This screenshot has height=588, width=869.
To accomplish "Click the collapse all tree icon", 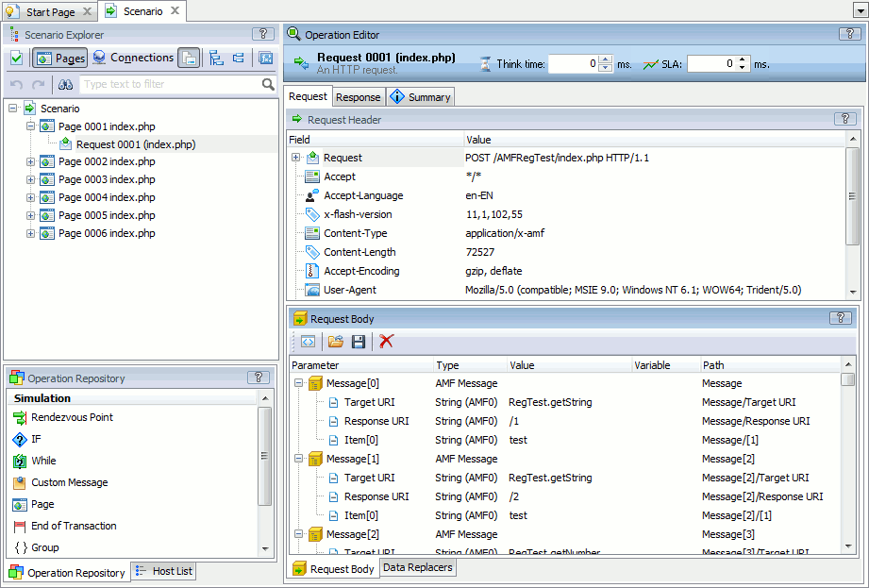I will (239, 58).
